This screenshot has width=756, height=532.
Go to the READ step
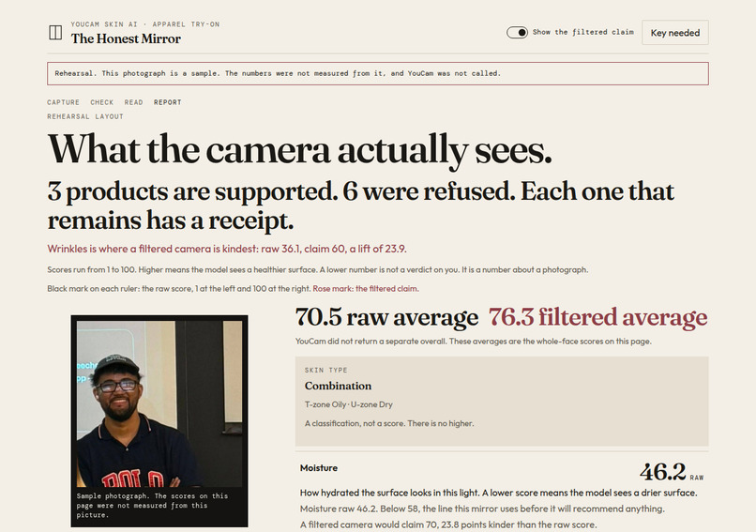[x=133, y=102]
